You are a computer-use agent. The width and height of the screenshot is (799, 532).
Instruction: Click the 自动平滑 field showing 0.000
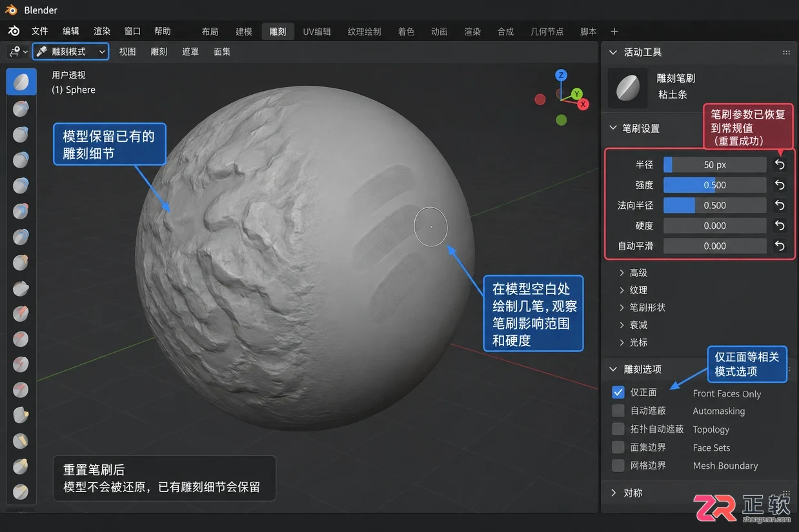point(715,246)
